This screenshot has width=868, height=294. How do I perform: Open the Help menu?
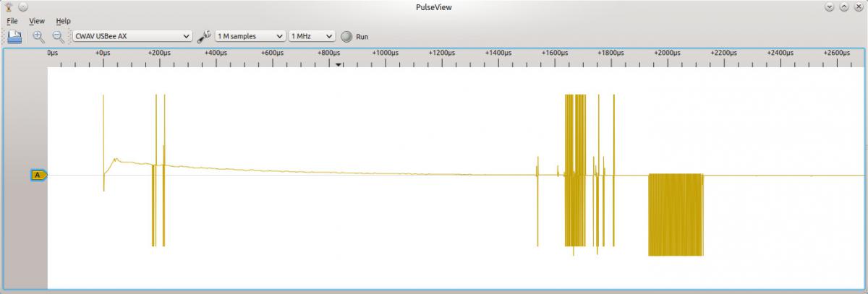(x=64, y=21)
